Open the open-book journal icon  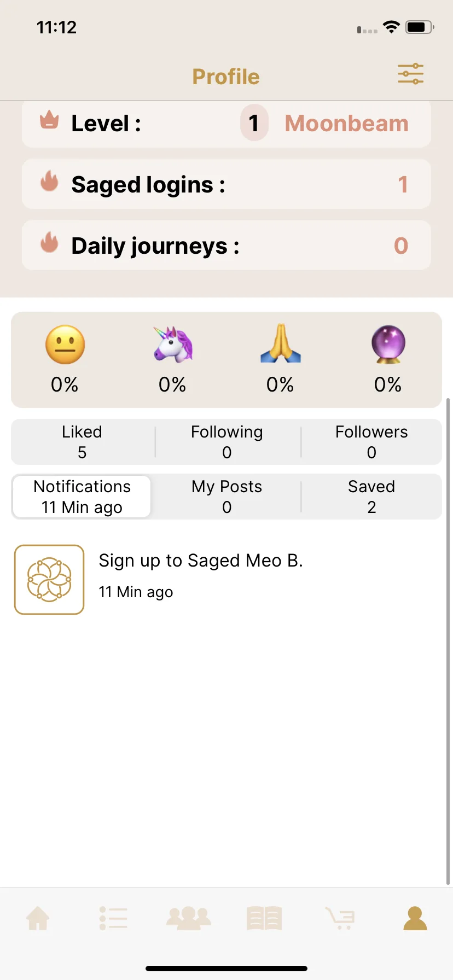[x=264, y=918]
